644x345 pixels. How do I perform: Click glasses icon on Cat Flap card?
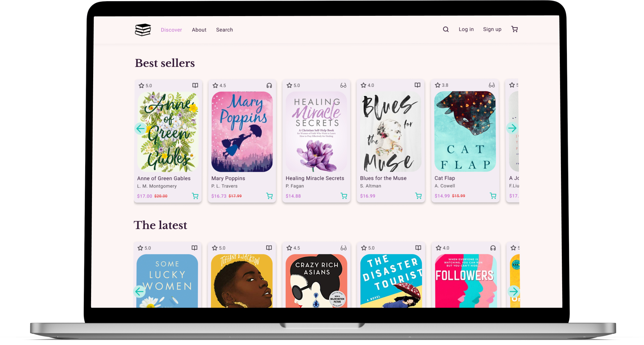(x=492, y=85)
